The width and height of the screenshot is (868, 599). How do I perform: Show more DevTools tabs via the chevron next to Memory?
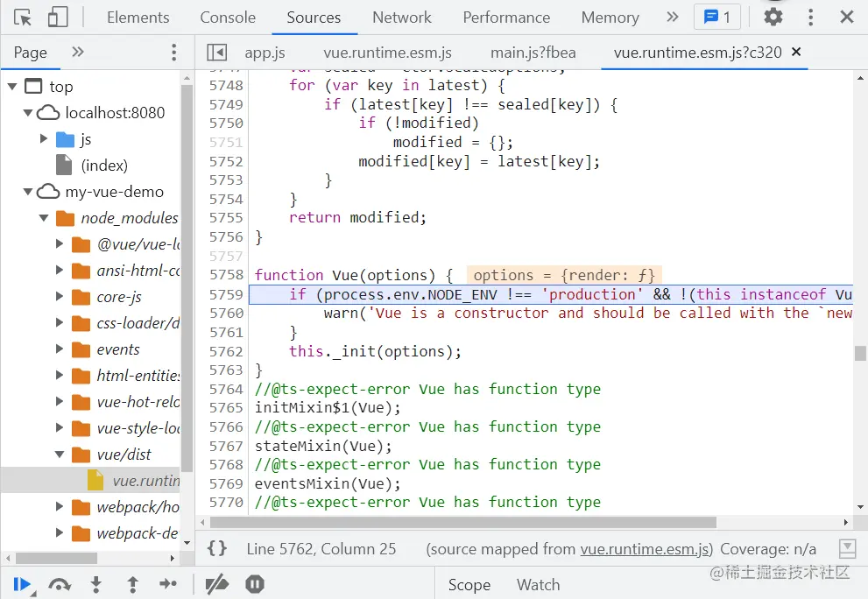(x=672, y=18)
